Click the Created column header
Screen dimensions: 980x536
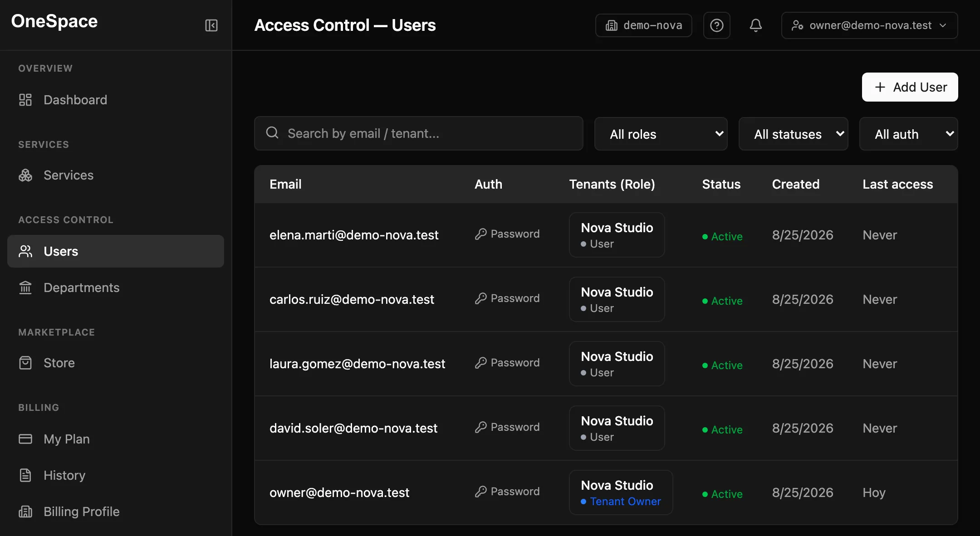(796, 184)
